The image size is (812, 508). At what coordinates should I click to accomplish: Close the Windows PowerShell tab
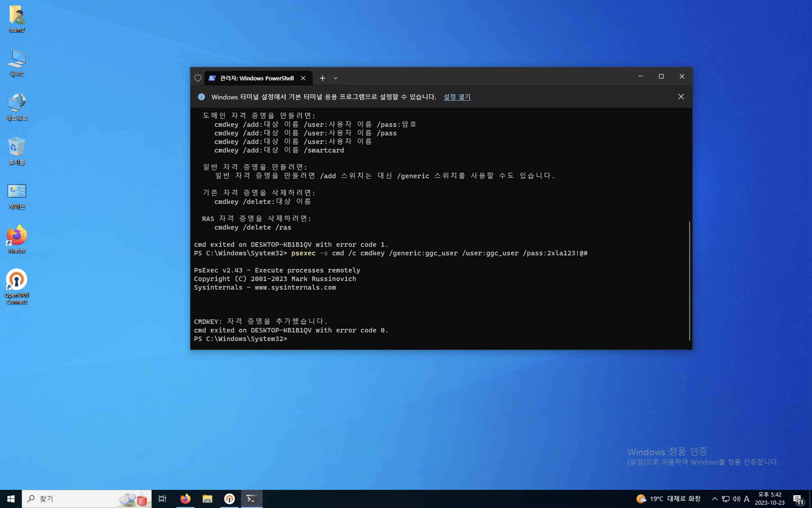point(303,78)
